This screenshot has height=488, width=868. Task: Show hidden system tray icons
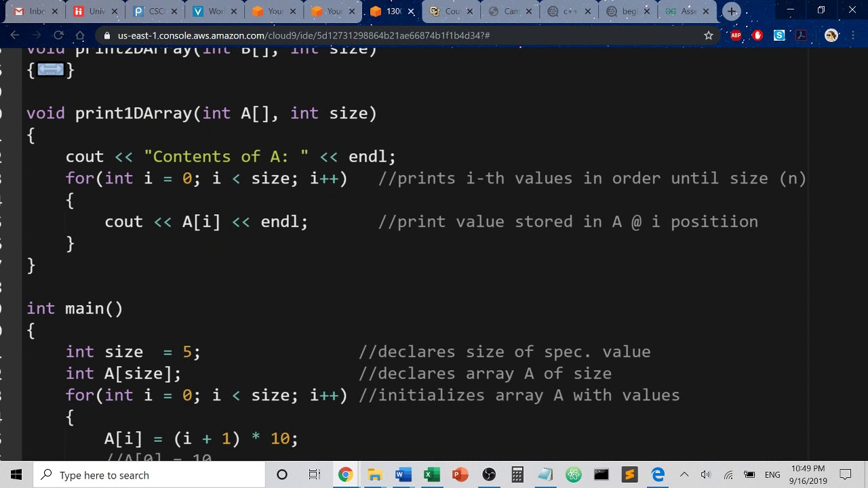point(684,474)
